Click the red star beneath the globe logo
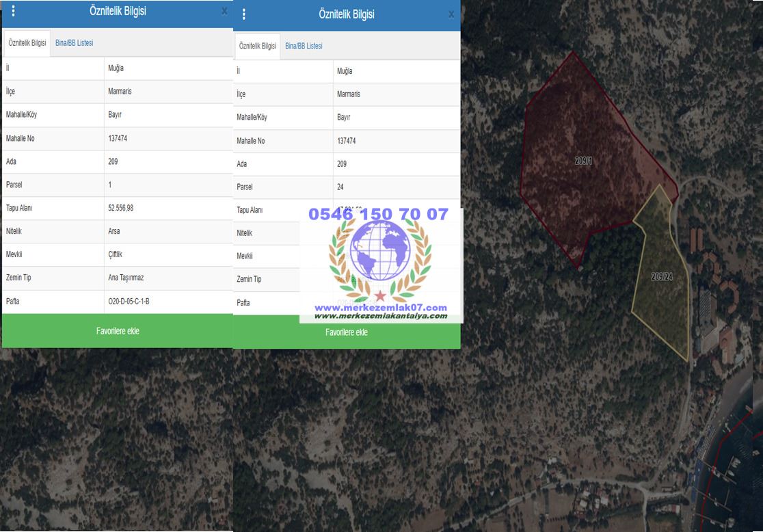This screenshot has height=532, width=763. 380,295
